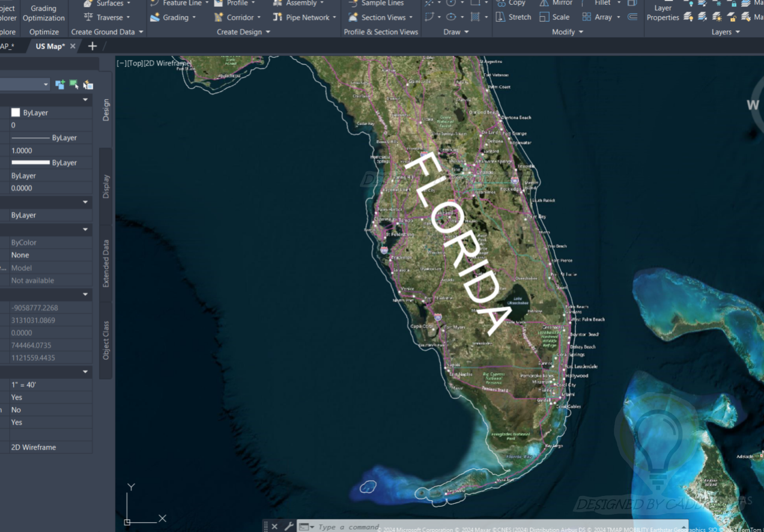
Task: Open the Layer Properties manager
Action: tap(662, 11)
